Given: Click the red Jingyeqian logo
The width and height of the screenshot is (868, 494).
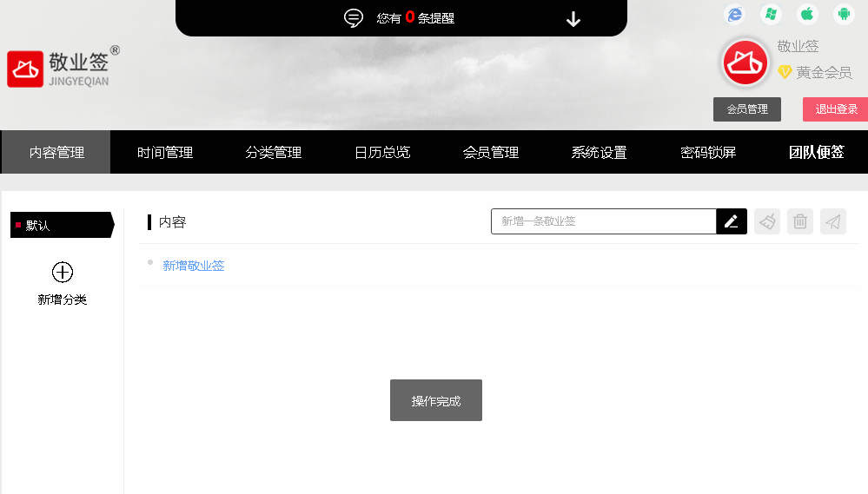Looking at the screenshot, I should coord(25,69).
